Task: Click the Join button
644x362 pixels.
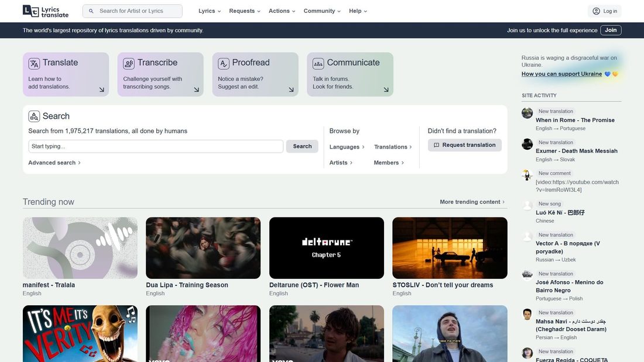Action: 611,30
